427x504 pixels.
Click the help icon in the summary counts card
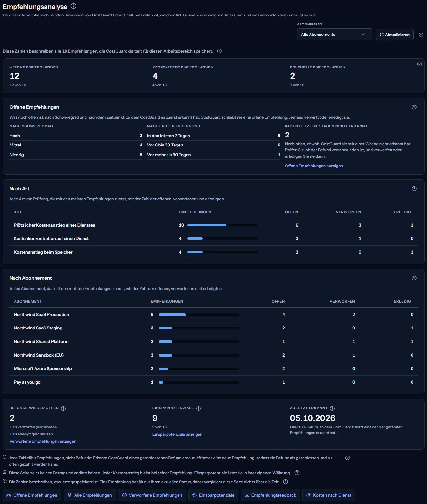[x=419, y=64]
